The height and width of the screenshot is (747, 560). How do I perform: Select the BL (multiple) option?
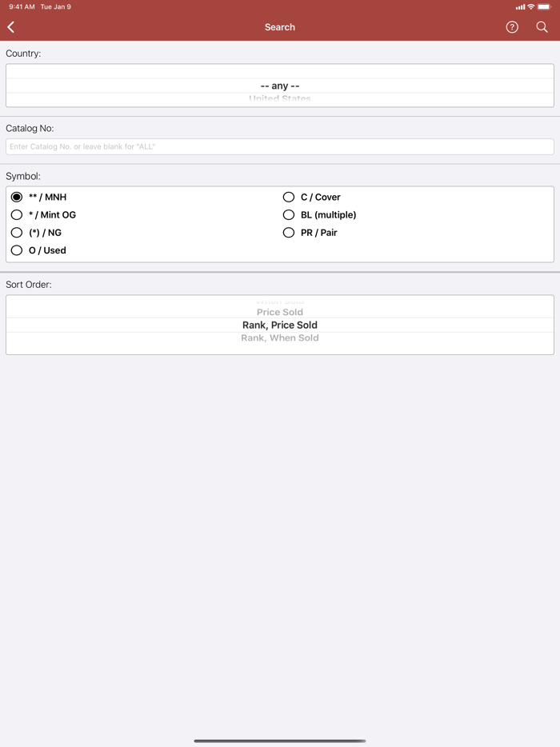(289, 214)
